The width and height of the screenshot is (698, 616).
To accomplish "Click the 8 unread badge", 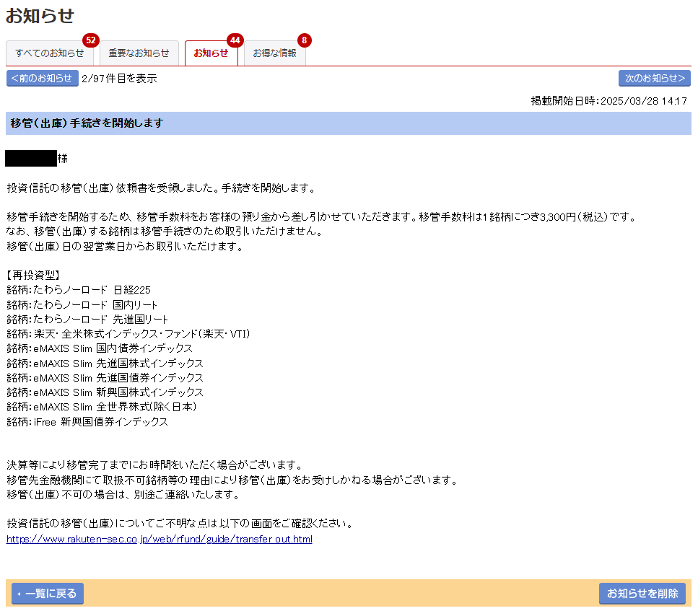I will 304,40.
